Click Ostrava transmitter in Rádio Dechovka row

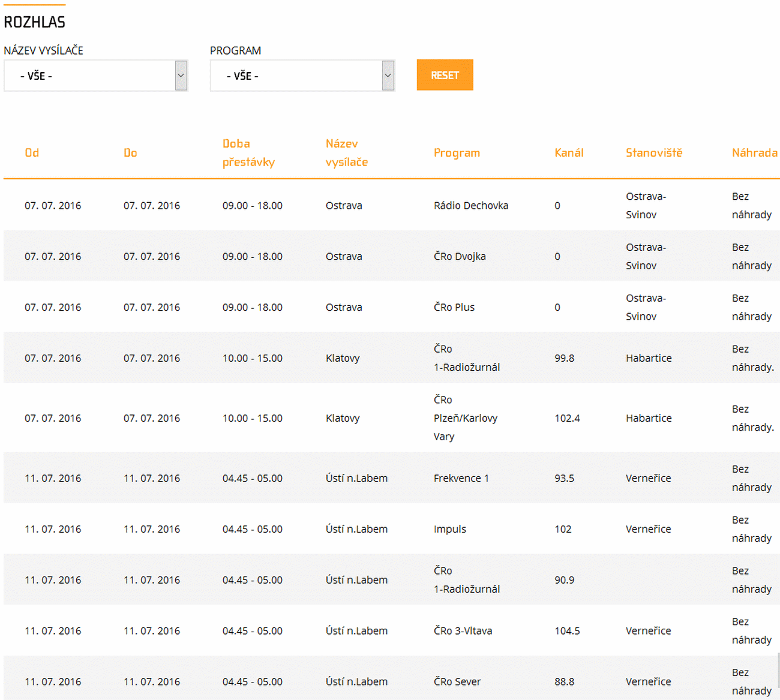click(344, 206)
